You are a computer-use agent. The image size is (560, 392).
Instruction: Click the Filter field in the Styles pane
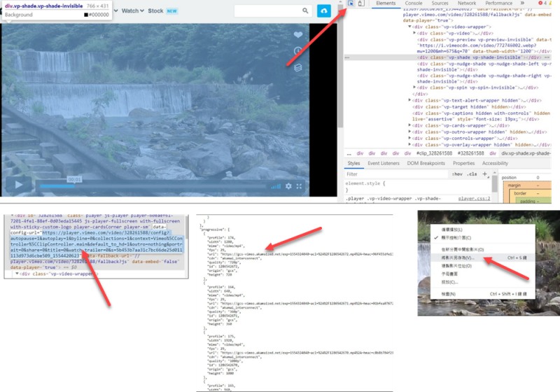[x=395, y=174]
